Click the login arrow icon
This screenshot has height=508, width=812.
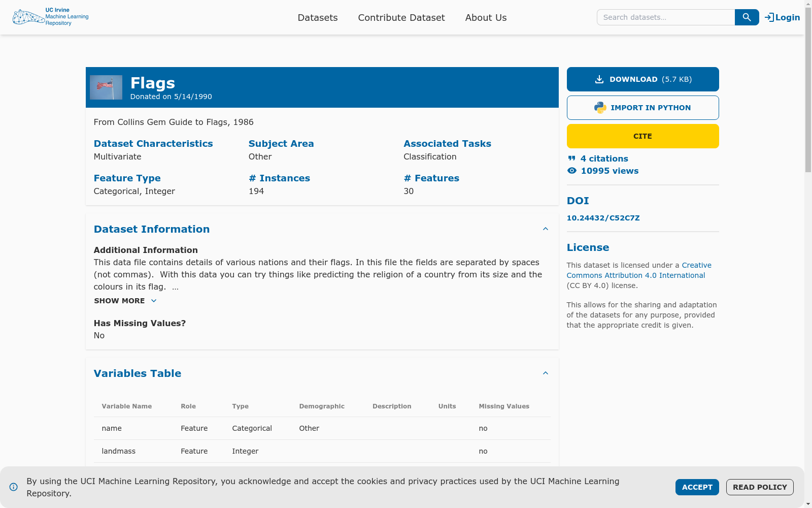pyautogui.click(x=769, y=17)
